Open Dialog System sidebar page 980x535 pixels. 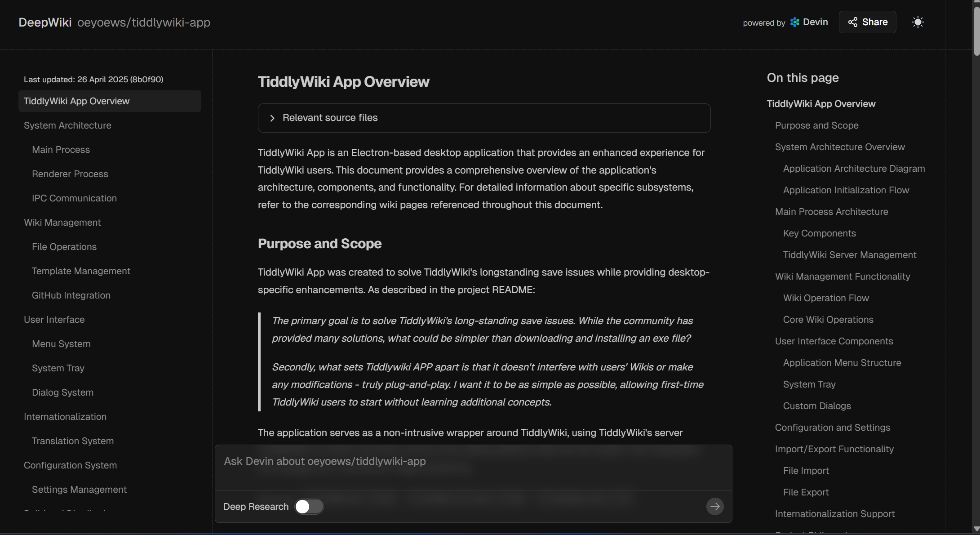coord(62,392)
